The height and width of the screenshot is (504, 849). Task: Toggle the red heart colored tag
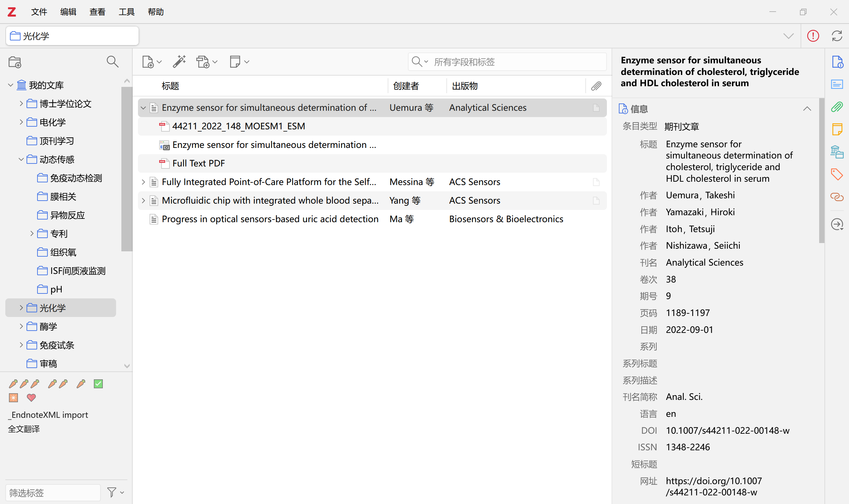[x=31, y=397]
